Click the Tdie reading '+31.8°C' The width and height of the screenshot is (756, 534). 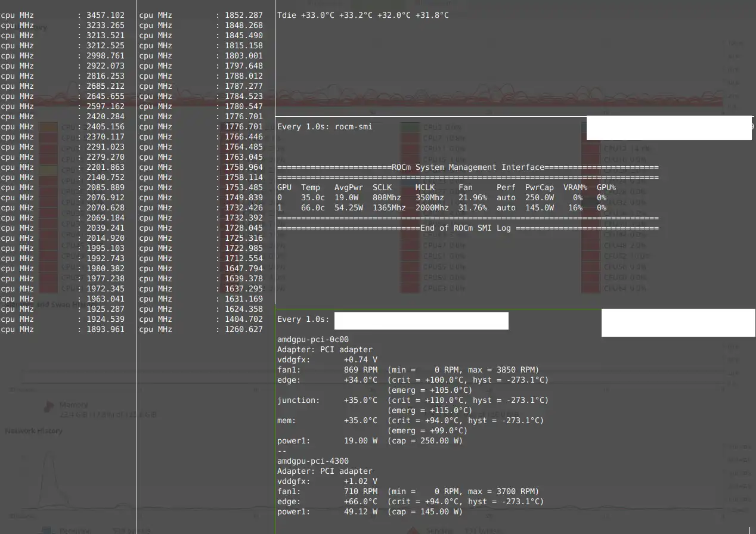(x=432, y=15)
